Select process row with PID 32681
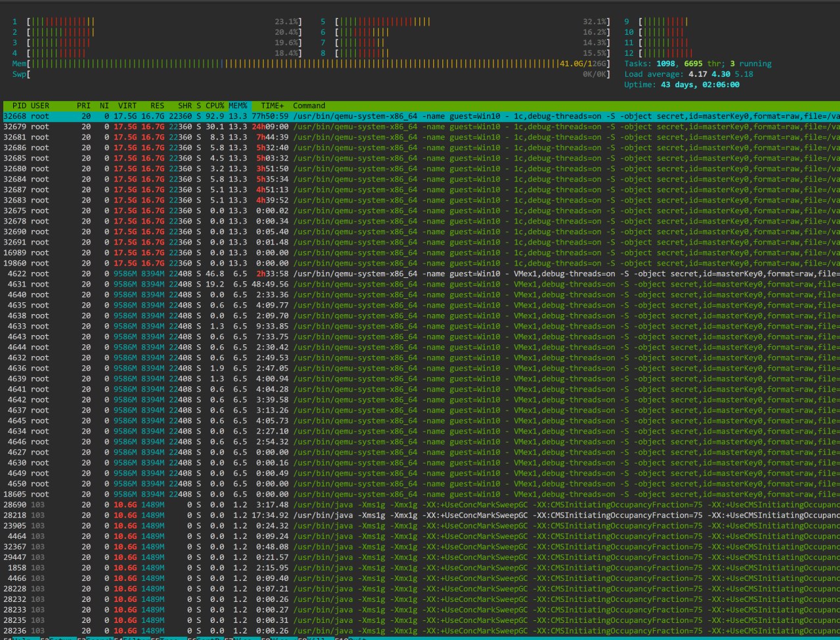Image resolution: width=840 pixels, height=640 pixels. tap(420, 137)
